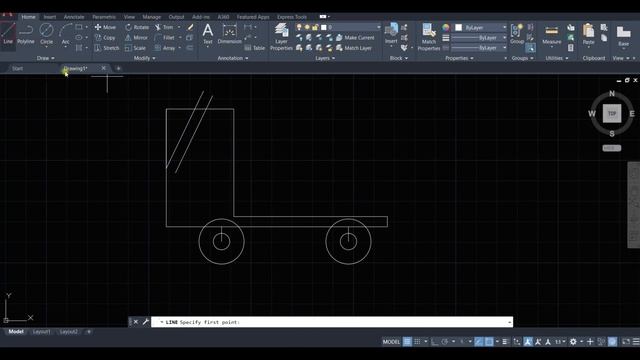Expand the Block panel
This screenshot has width=640, height=360.
pos(398,58)
